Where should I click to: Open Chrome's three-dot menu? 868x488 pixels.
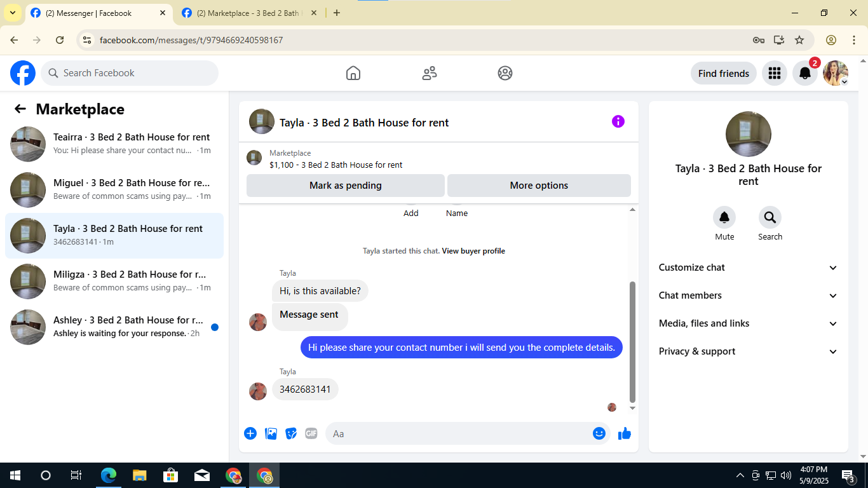(854, 40)
